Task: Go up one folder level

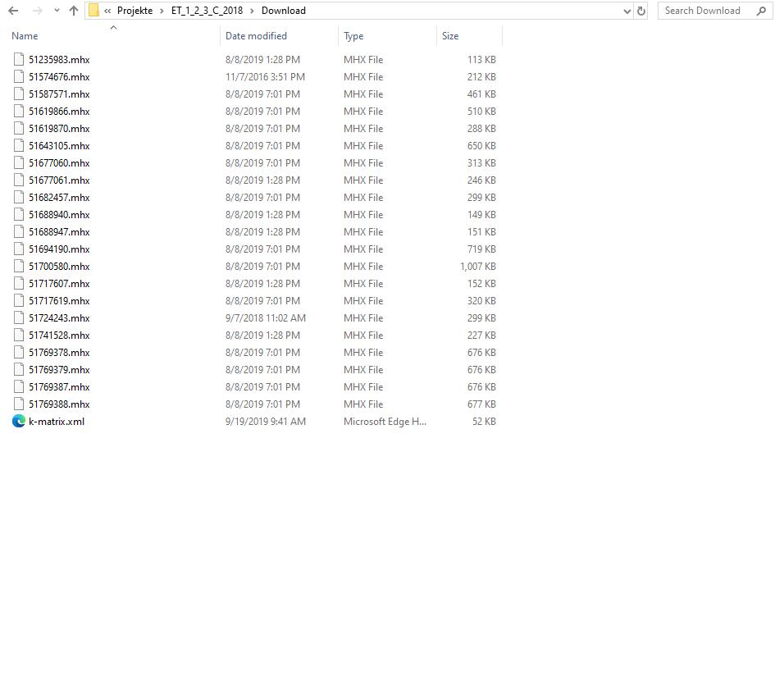Action: [74, 11]
